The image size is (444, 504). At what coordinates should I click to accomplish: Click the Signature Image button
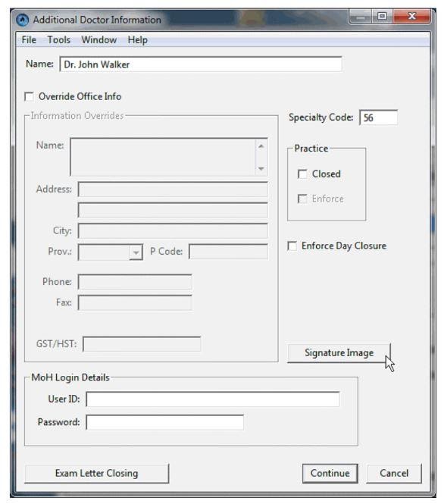click(x=339, y=353)
